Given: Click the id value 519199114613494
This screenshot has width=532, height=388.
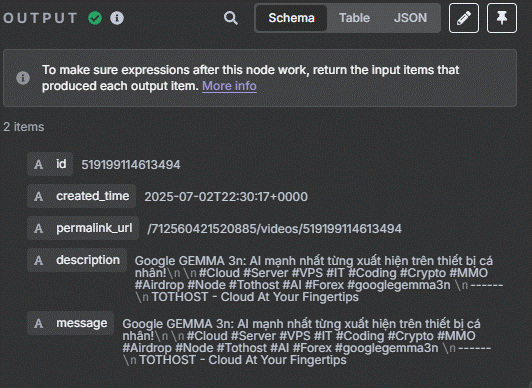Looking at the screenshot, I should coord(131,165).
